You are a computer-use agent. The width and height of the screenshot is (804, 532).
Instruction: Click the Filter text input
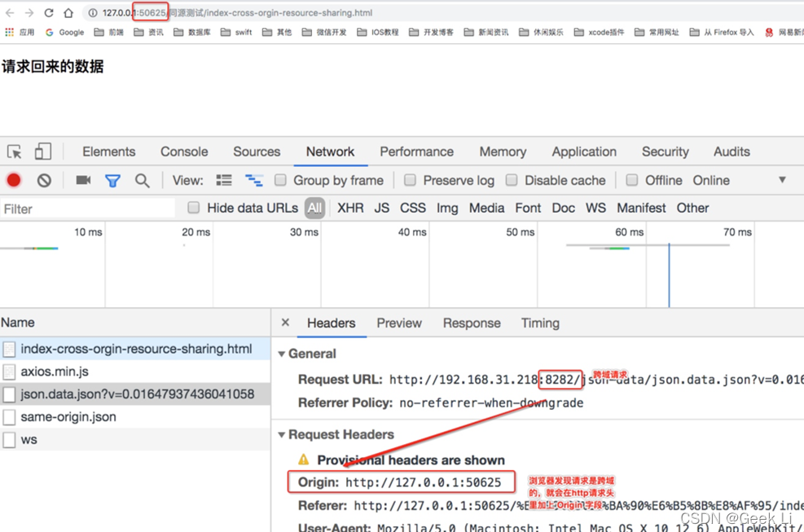coord(87,209)
